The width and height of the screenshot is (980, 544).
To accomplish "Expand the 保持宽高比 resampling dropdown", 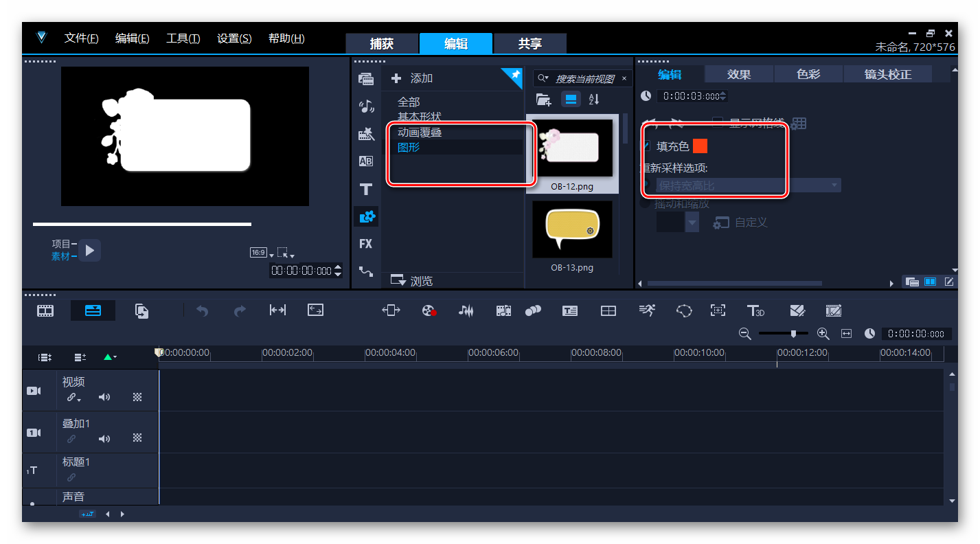I will coord(834,185).
